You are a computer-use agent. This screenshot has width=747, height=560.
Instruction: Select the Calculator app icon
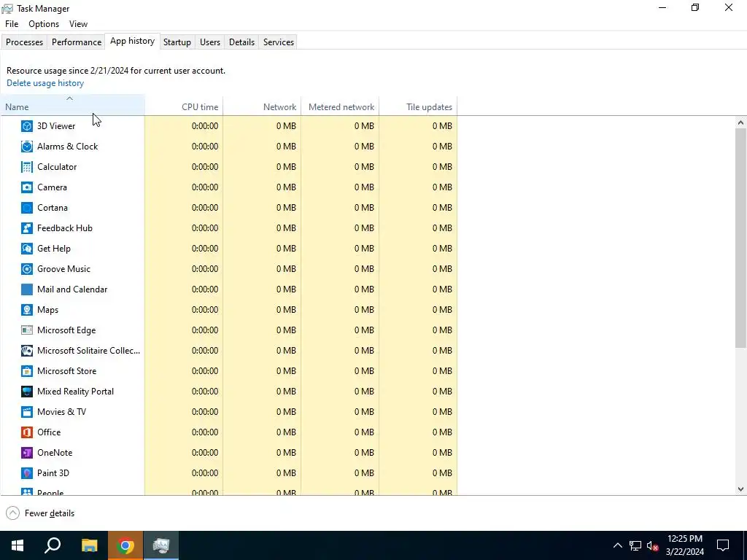27,167
